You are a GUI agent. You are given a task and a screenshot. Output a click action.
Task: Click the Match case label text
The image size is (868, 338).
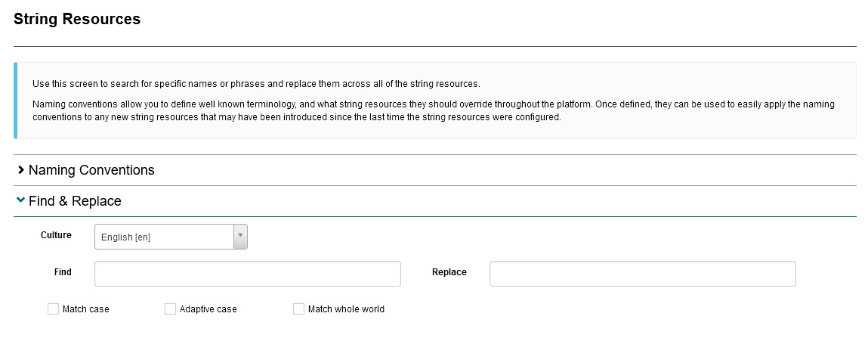86,309
